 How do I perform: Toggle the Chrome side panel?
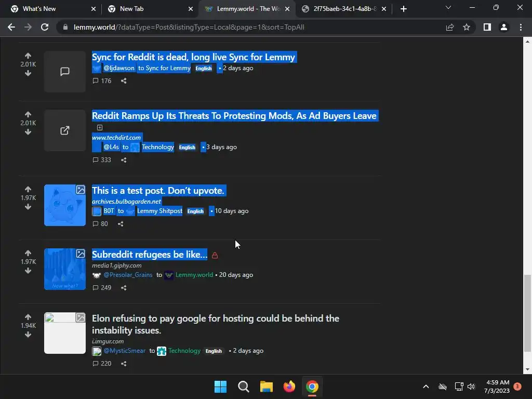(487, 27)
